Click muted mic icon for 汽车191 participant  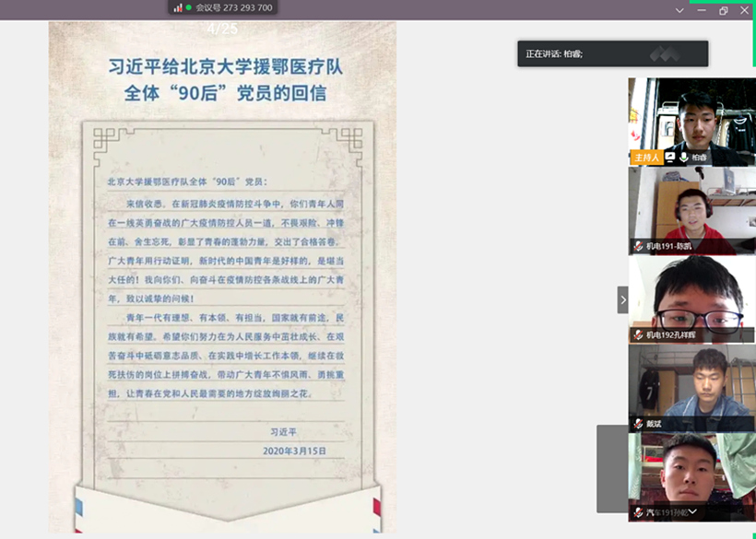638,512
